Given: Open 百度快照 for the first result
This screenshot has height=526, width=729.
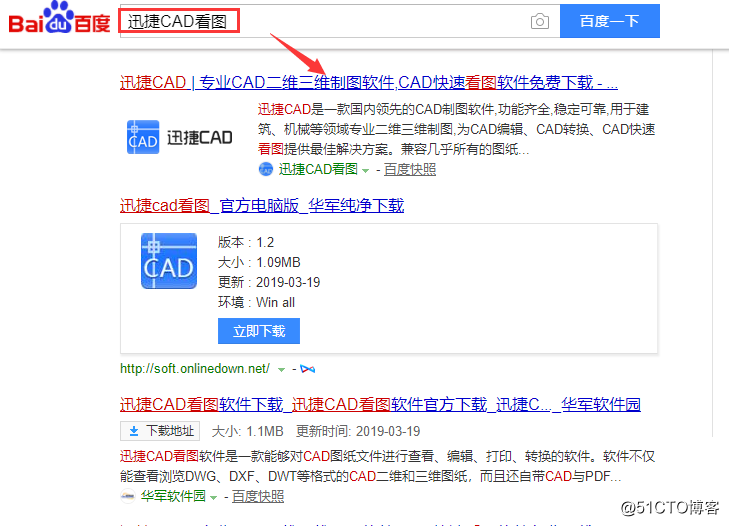Looking at the screenshot, I should click(410, 169).
